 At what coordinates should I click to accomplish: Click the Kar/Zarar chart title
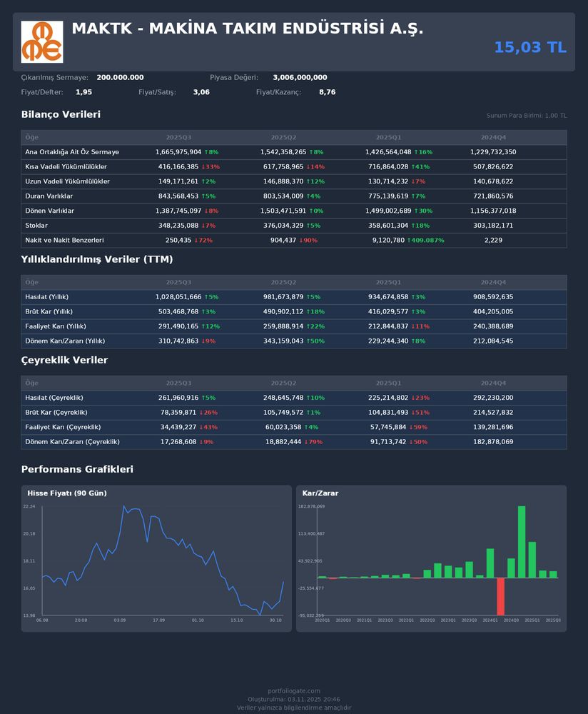coord(320,493)
